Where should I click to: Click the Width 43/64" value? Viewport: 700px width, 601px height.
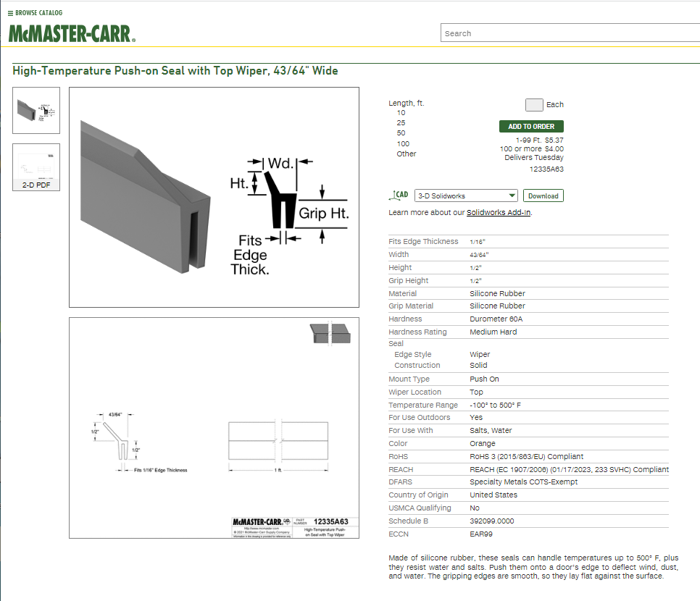(479, 255)
